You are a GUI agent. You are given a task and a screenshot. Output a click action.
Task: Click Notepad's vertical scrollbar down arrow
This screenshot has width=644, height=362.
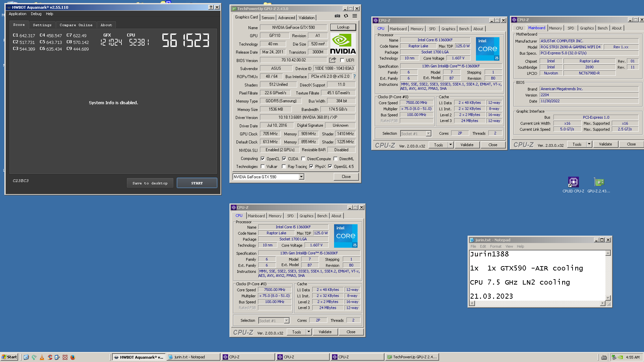click(x=608, y=298)
